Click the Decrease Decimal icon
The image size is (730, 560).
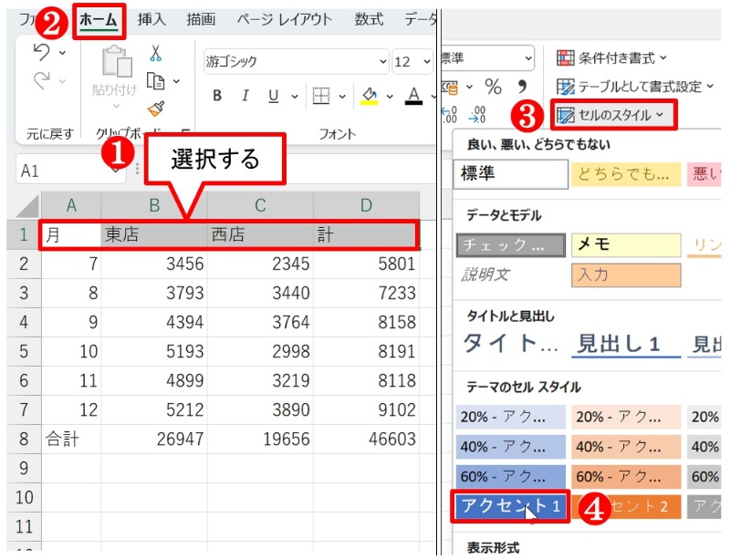tap(477, 115)
